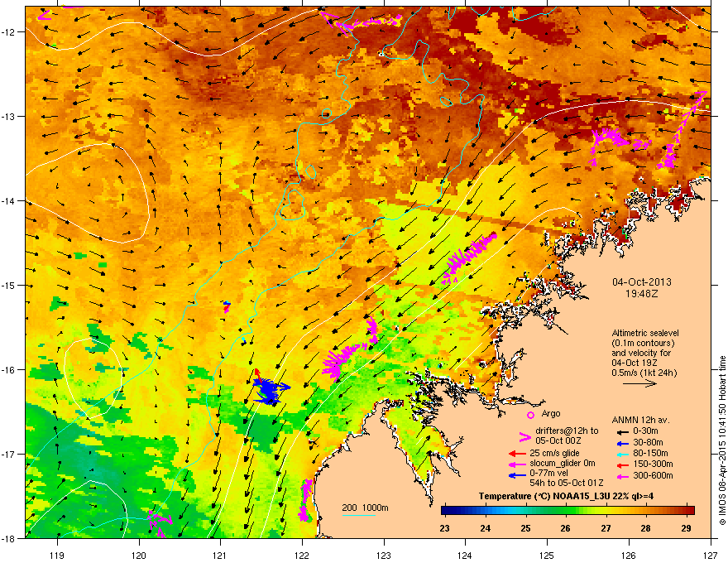
Task: Click the '300-600m' depth label
Action: tap(653, 475)
